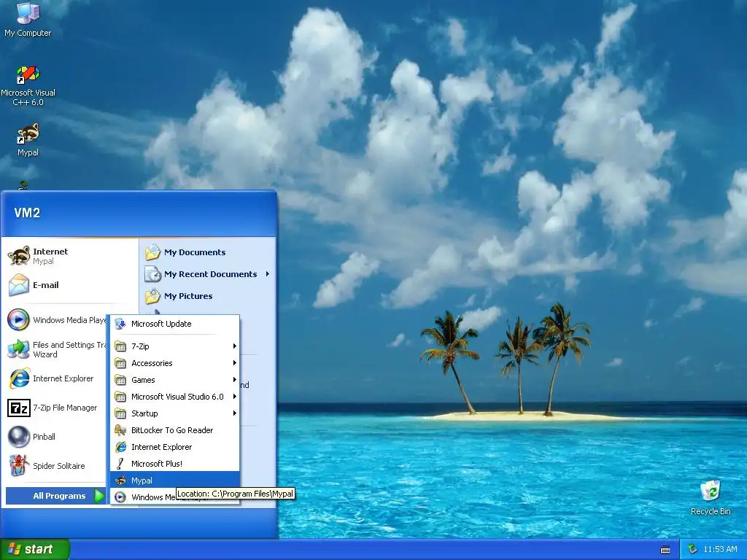Viewport: 747px width, 560px height.
Task: Click the Spider Solitaire label
Action: click(58, 466)
